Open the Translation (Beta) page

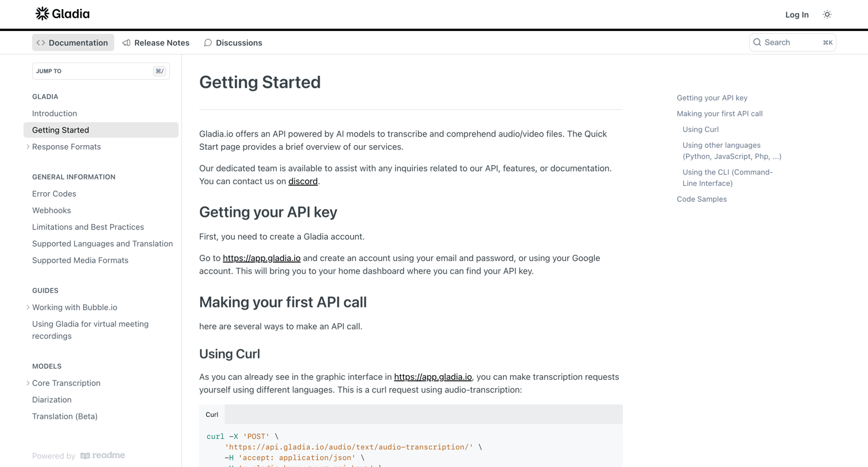click(65, 417)
